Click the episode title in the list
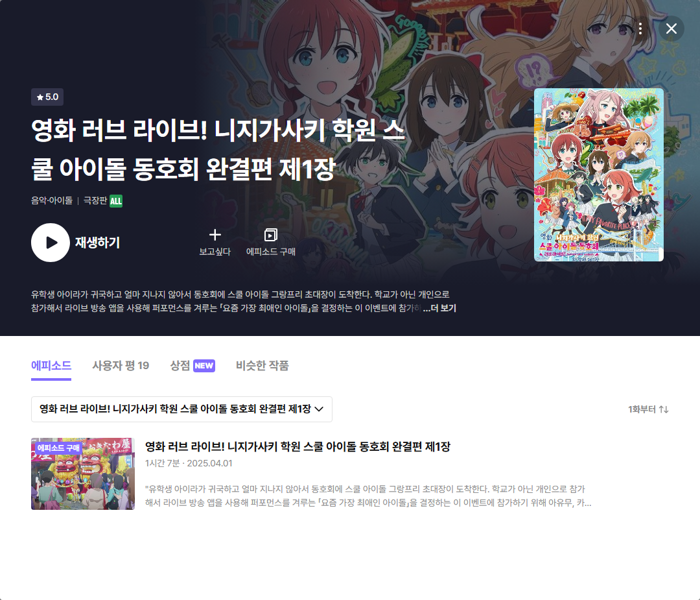The width and height of the screenshot is (700, 600). click(297, 447)
